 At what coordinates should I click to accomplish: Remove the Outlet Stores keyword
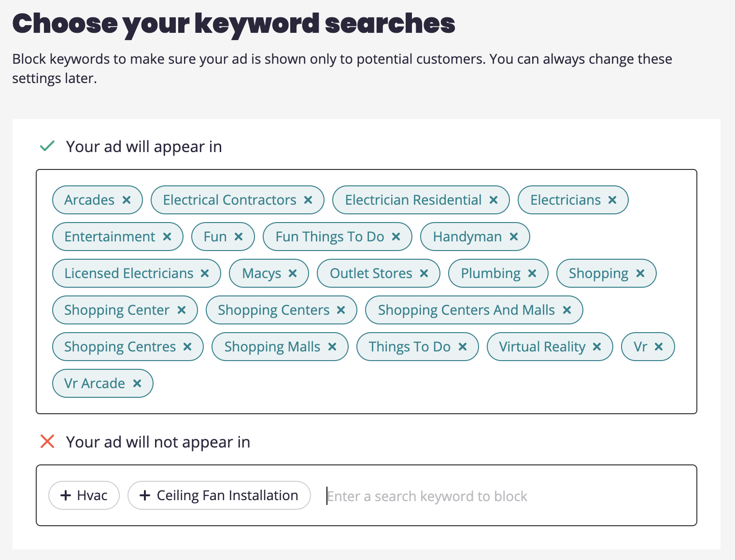[x=424, y=273]
